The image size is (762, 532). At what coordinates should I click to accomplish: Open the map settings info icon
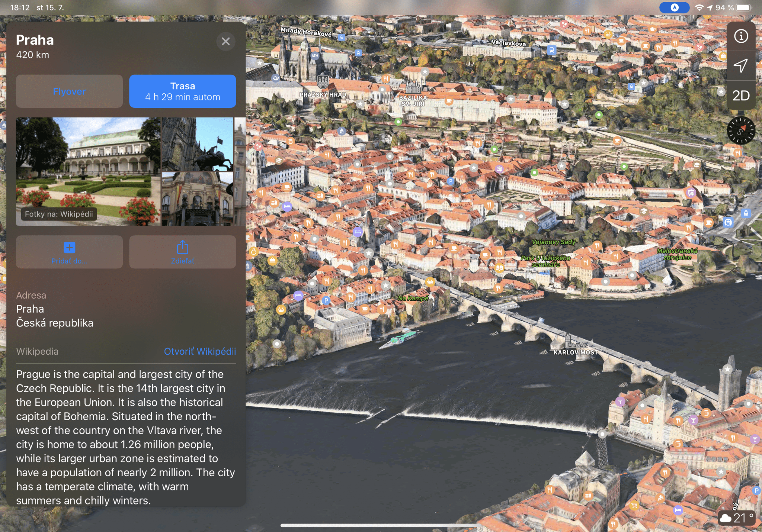(x=741, y=36)
